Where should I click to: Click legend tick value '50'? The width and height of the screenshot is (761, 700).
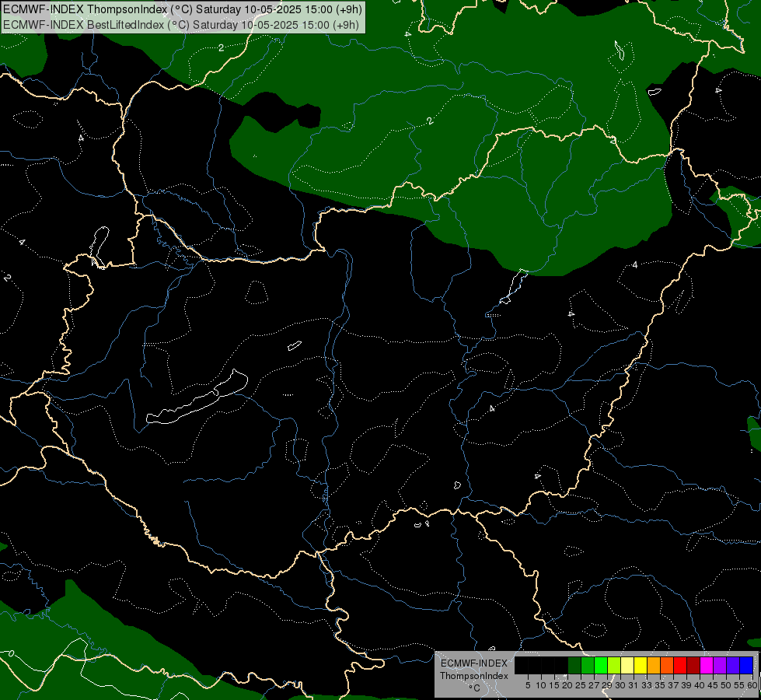726,685
